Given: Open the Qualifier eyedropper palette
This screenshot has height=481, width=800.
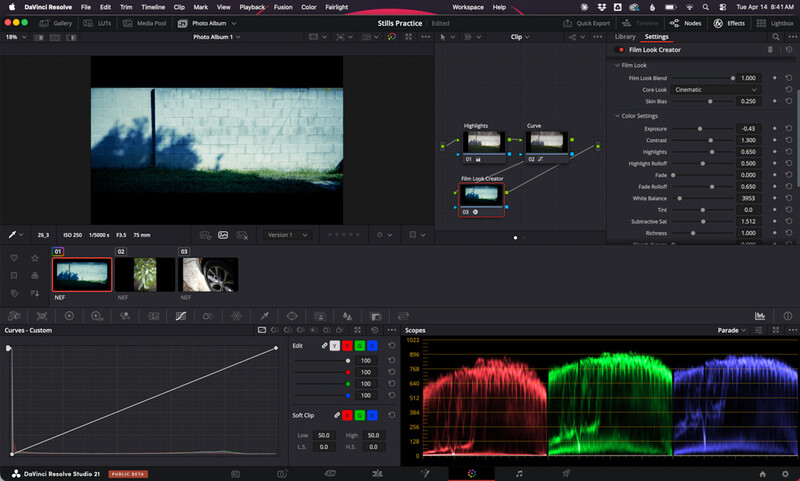Looking at the screenshot, I should click(264, 316).
